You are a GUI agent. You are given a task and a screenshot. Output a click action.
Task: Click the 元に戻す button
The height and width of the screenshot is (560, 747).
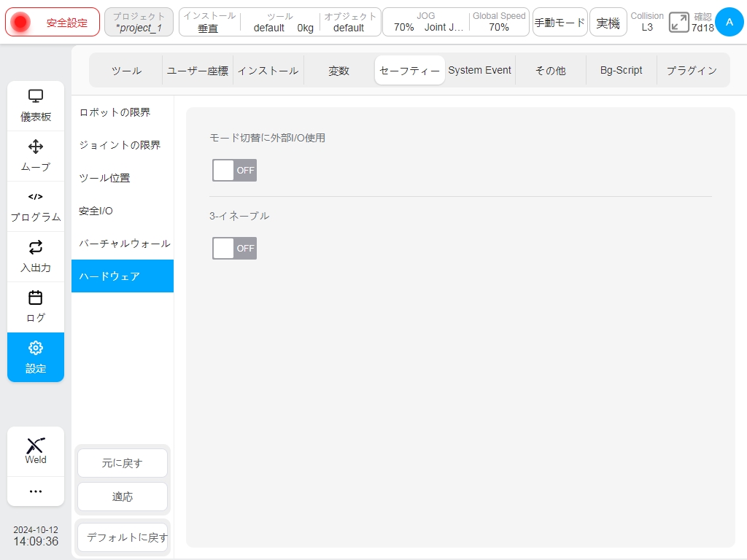tap(123, 463)
